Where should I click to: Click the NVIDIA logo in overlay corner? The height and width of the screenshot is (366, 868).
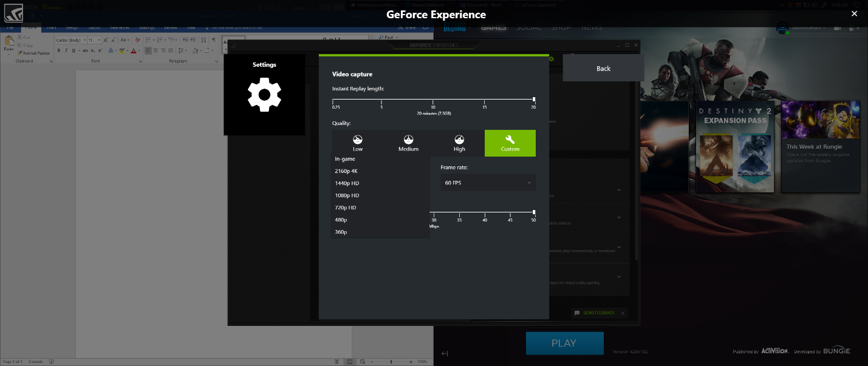[13, 13]
